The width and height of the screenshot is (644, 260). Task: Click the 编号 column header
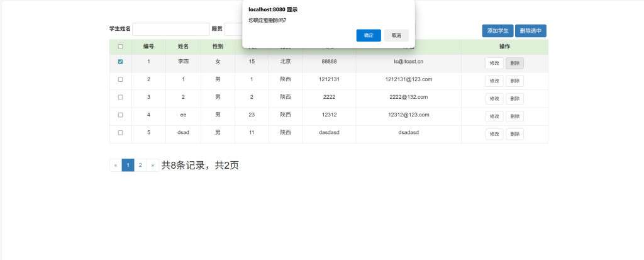pos(148,47)
